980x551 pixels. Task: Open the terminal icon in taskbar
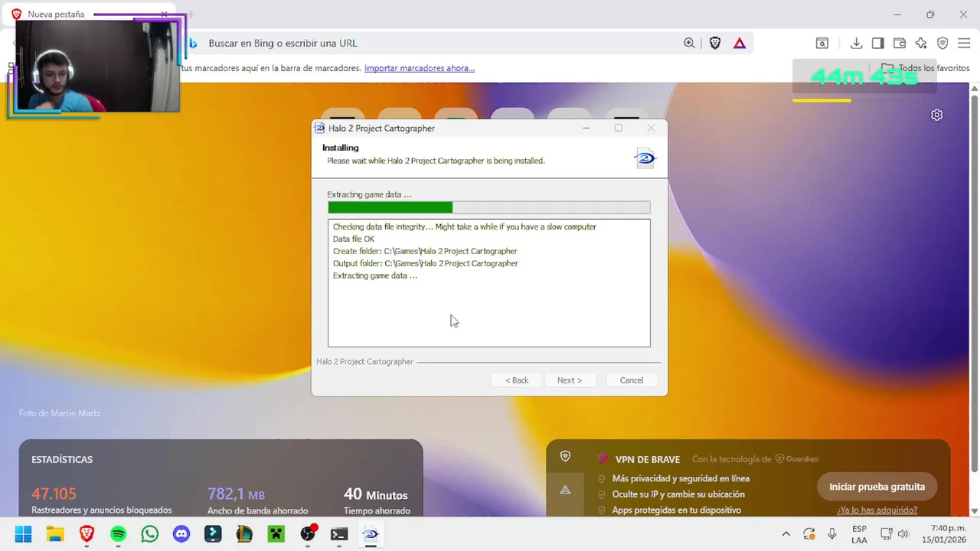(x=339, y=534)
